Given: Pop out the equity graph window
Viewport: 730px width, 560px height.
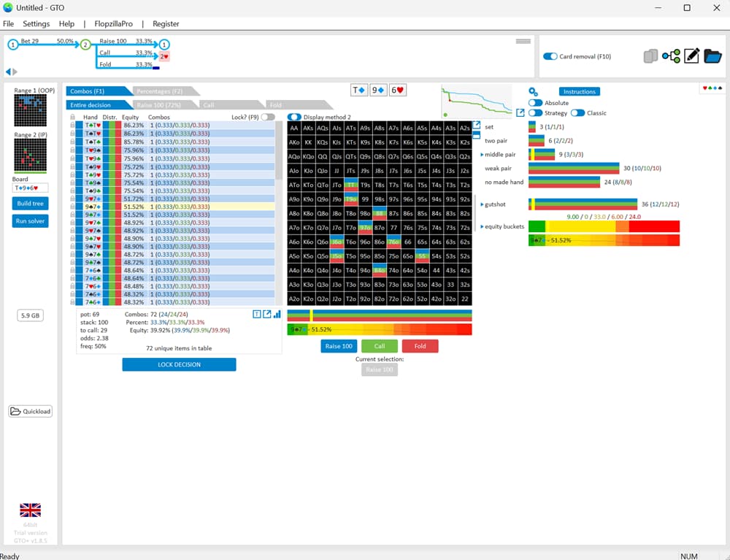Looking at the screenshot, I should click(x=520, y=112).
